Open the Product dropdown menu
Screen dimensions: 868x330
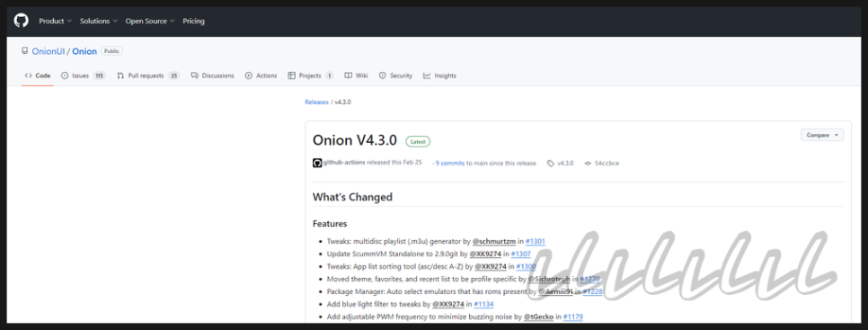[56, 21]
